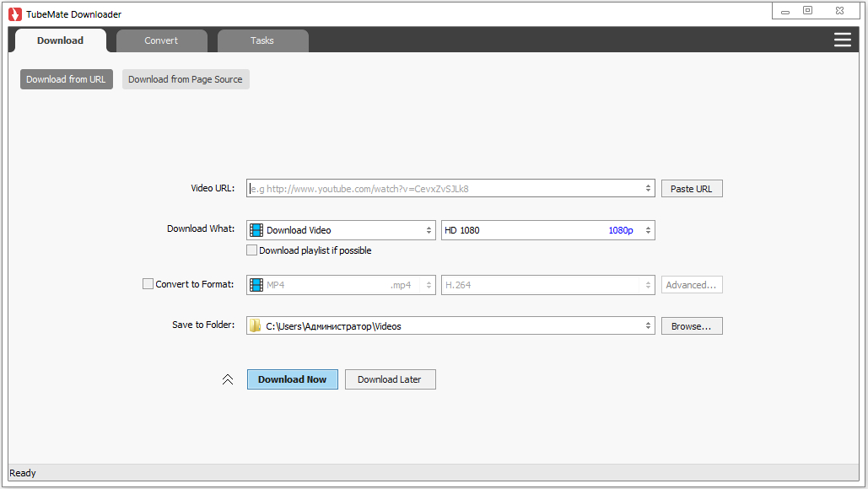Image resolution: width=868 pixels, height=489 pixels.
Task: Expand the Download Video dropdown
Action: click(x=429, y=230)
